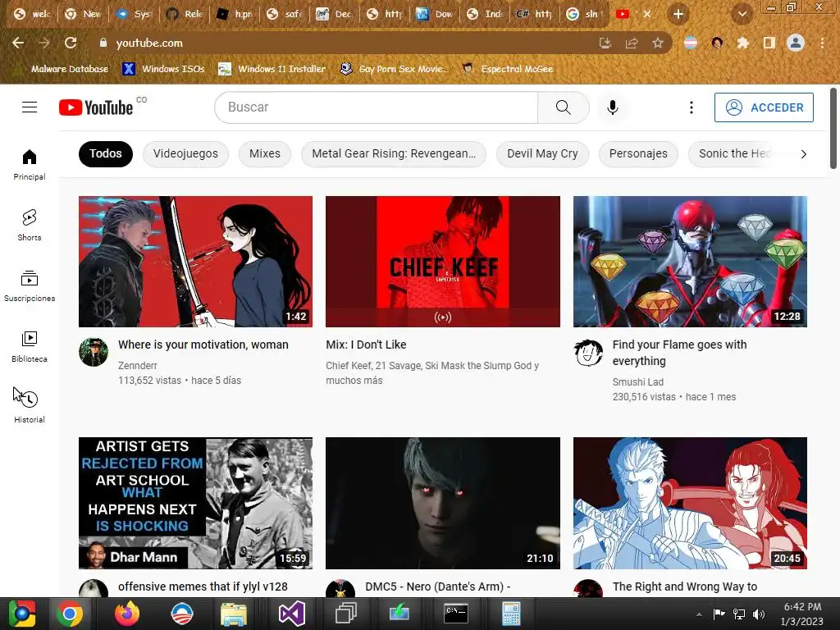The image size is (840, 630).
Task: Select the Videojuegos chip
Action: click(x=186, y=153)
